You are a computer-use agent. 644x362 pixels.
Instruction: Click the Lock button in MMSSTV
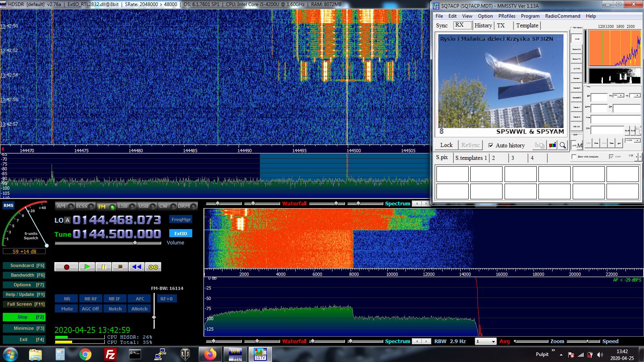pos(446,145)
